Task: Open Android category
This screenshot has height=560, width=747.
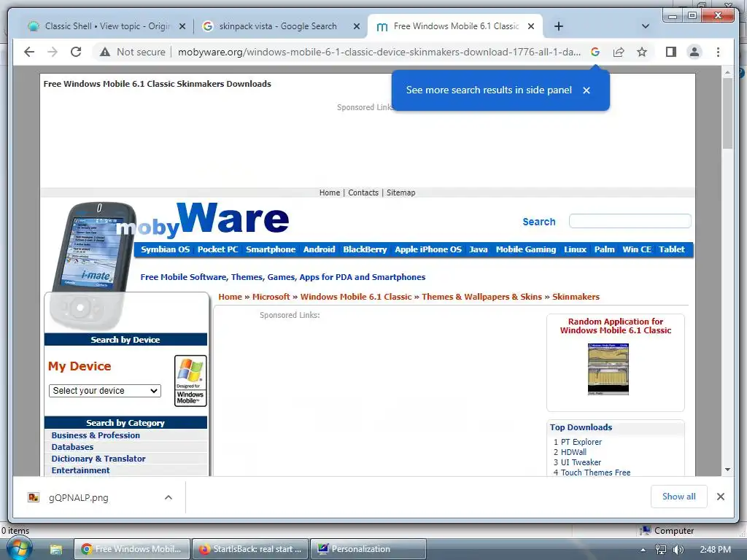Action: pyautogui.click(x=320, y=249)
